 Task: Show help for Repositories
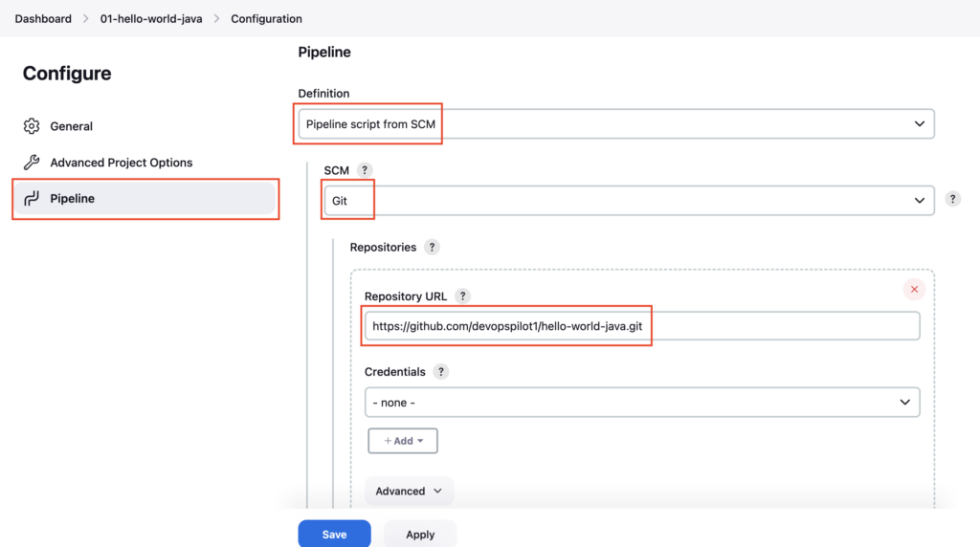point(432,248)
